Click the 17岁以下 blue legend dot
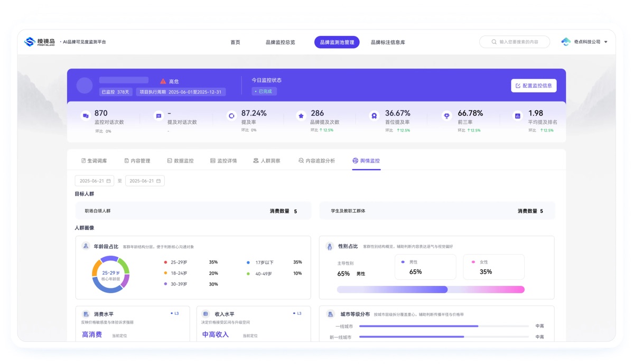 coord(248,262)
